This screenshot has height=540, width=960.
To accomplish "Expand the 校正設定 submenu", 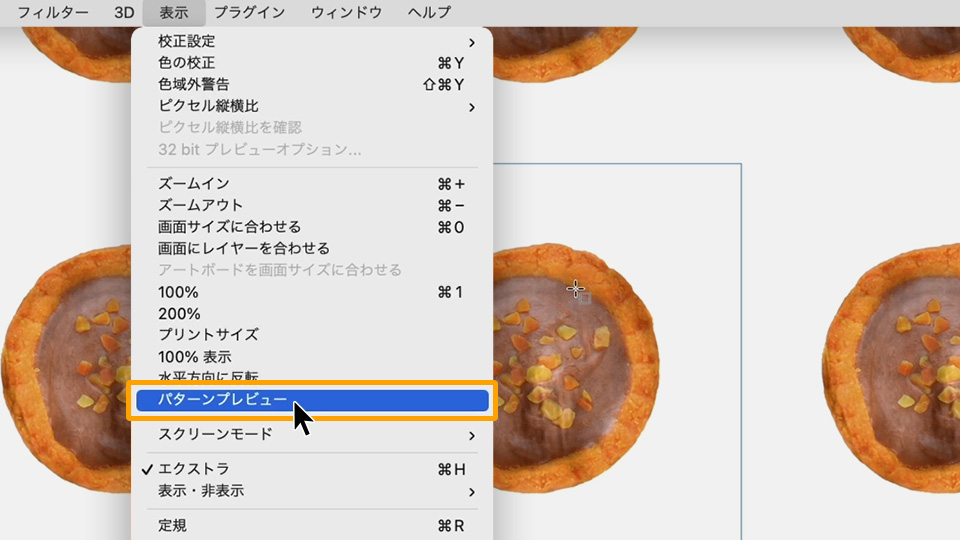I will click(312, 42).
